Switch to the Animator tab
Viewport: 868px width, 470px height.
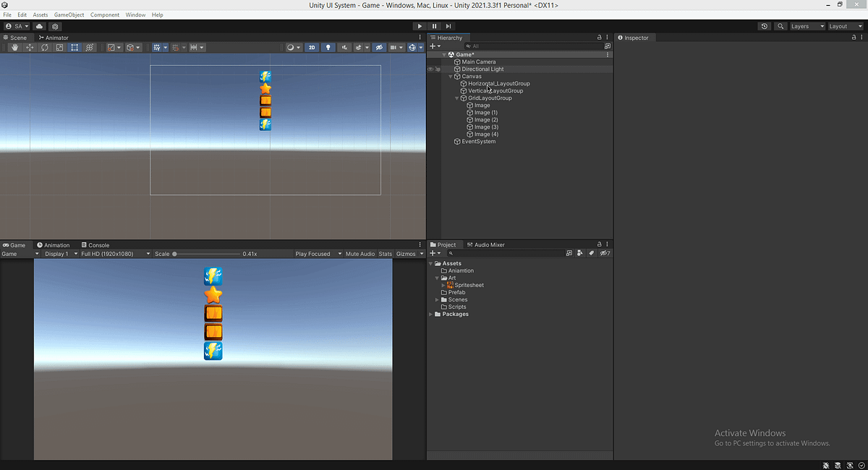(x=54, y=38)
